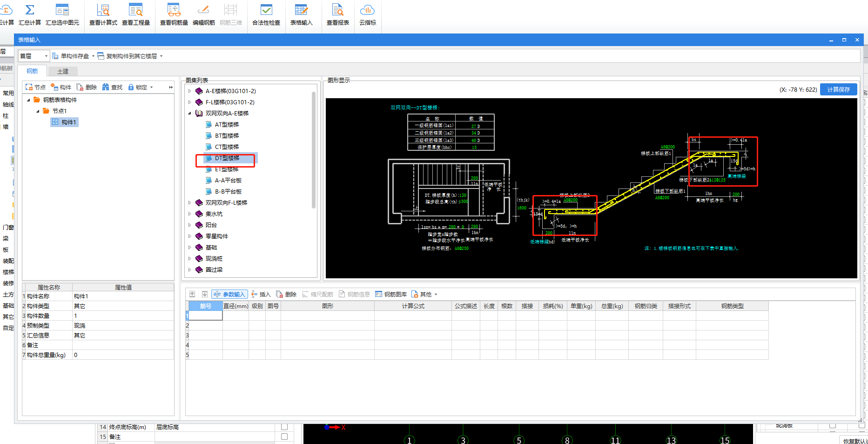
Task: Select 构件1 tree item
Action: (64, 122)
